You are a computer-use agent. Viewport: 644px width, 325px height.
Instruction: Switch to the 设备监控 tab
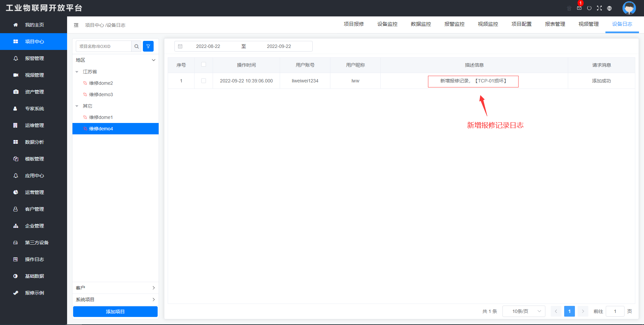point(387,24)
